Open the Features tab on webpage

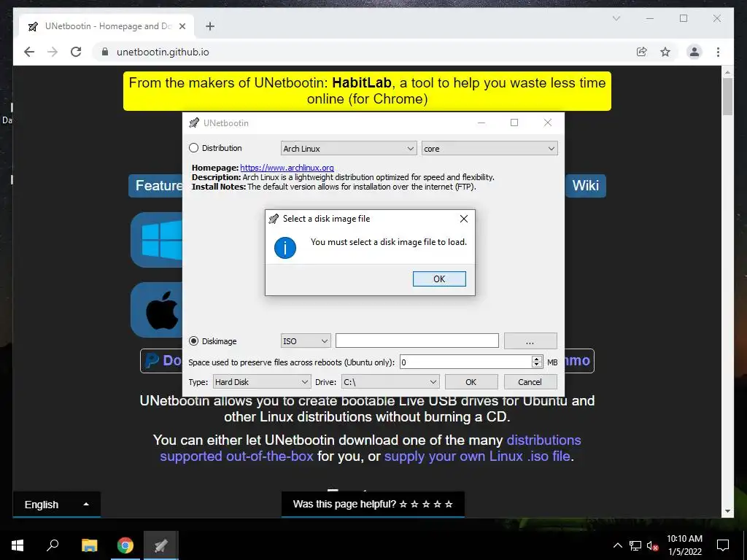(156, 186)
